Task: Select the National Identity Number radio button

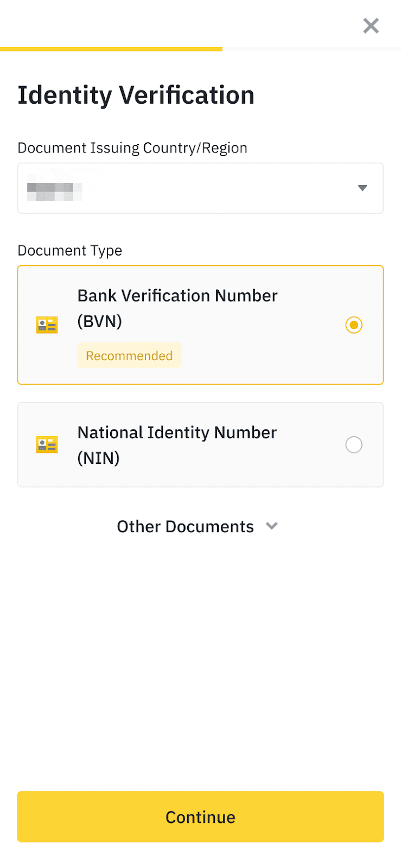Action: click(x=354, y=445)
